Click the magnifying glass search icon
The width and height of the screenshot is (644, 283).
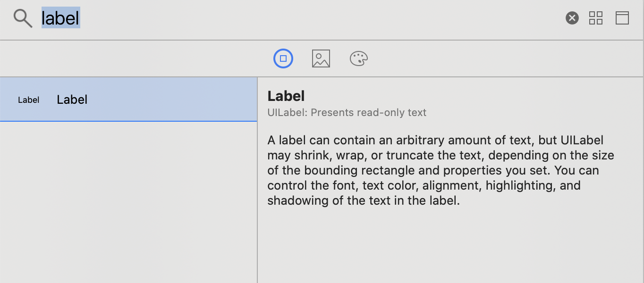23,19
